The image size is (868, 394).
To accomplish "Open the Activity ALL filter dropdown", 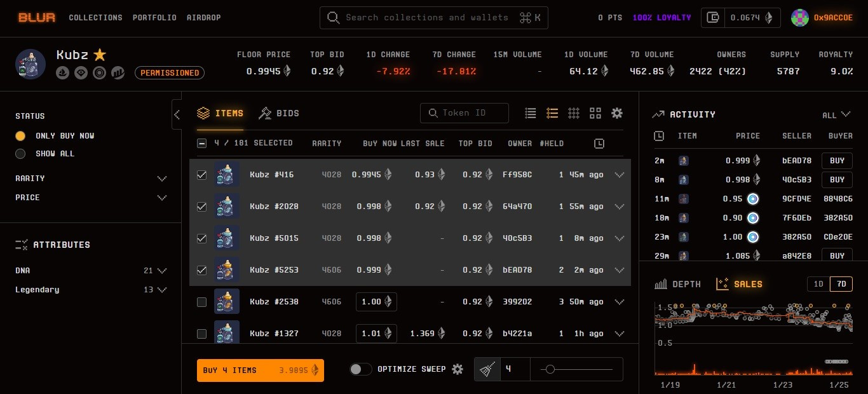I will [836, 115].
